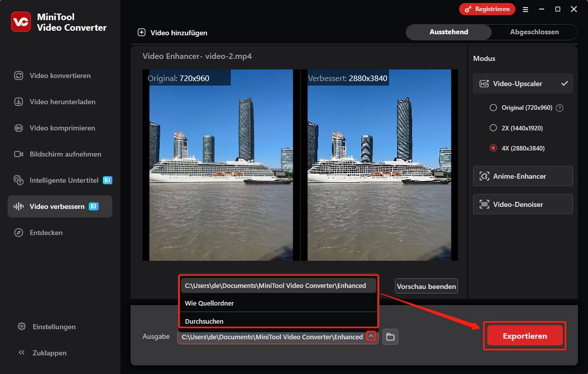Click the Video komprimieren compress icon
The width and height of the screenshot is (588, 374).
19,128
